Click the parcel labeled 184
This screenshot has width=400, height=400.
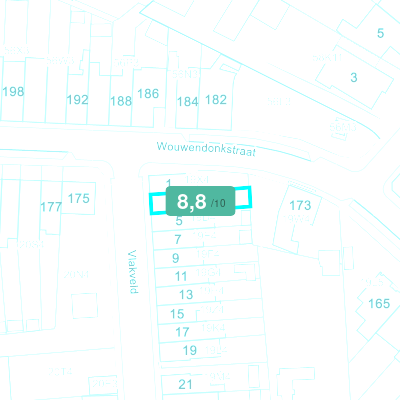coord(188,101)
